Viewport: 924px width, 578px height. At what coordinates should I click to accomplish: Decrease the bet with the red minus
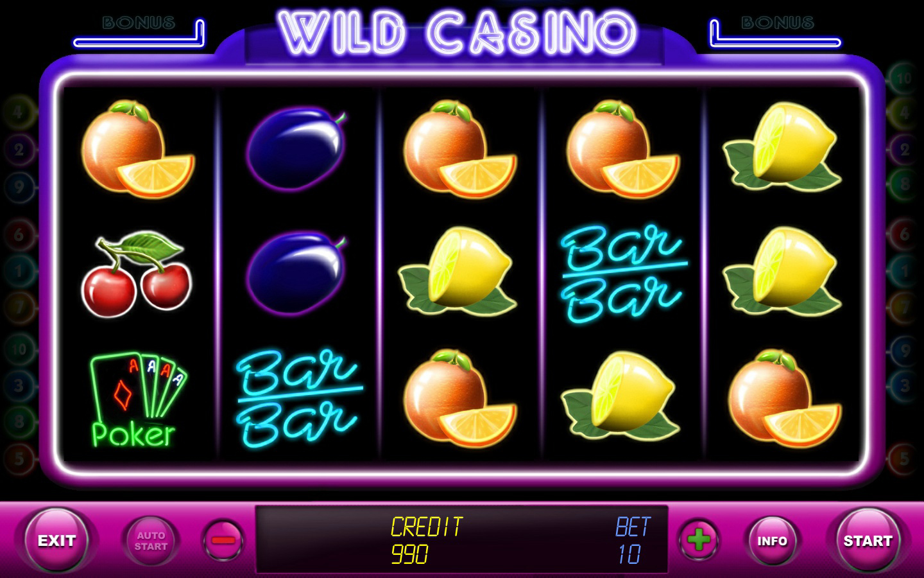pos(223,540)
